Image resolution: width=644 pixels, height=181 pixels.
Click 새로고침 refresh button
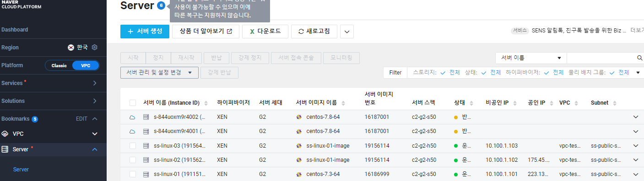314,32
